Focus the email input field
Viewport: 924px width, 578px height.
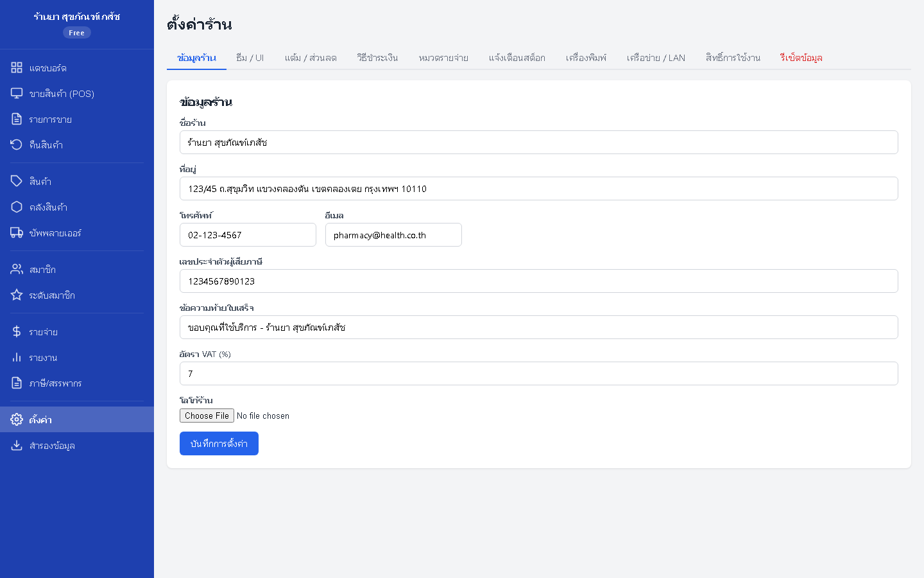coord(393,235)
